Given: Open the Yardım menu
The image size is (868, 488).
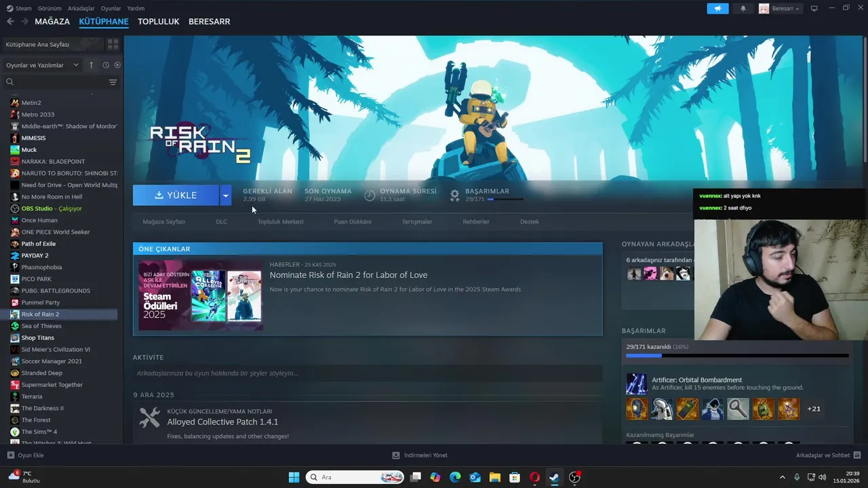Looking at the screenshot, I should [136, 8].
